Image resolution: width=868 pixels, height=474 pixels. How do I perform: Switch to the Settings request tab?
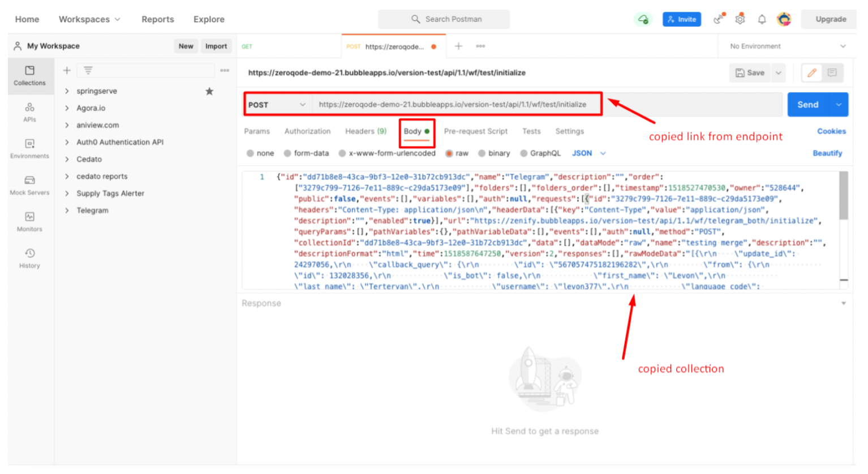[x=569, y=131]
